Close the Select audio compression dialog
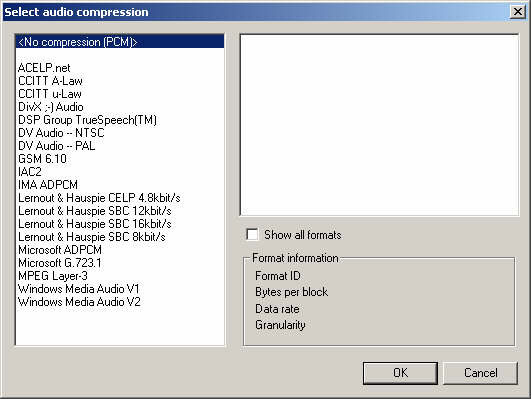The width and height of the screenshot is (531, 399). pos(518,12)
